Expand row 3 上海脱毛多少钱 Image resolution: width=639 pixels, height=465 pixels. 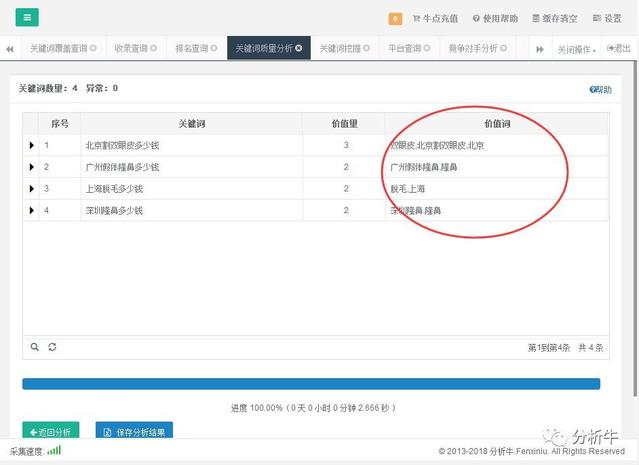(32, 188)
